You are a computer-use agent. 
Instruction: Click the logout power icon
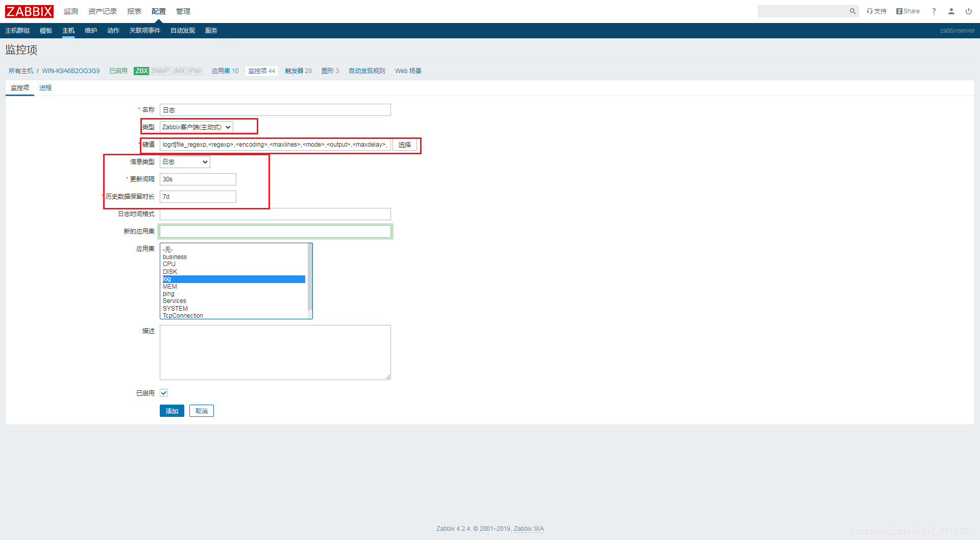click(x=969, y=11)
